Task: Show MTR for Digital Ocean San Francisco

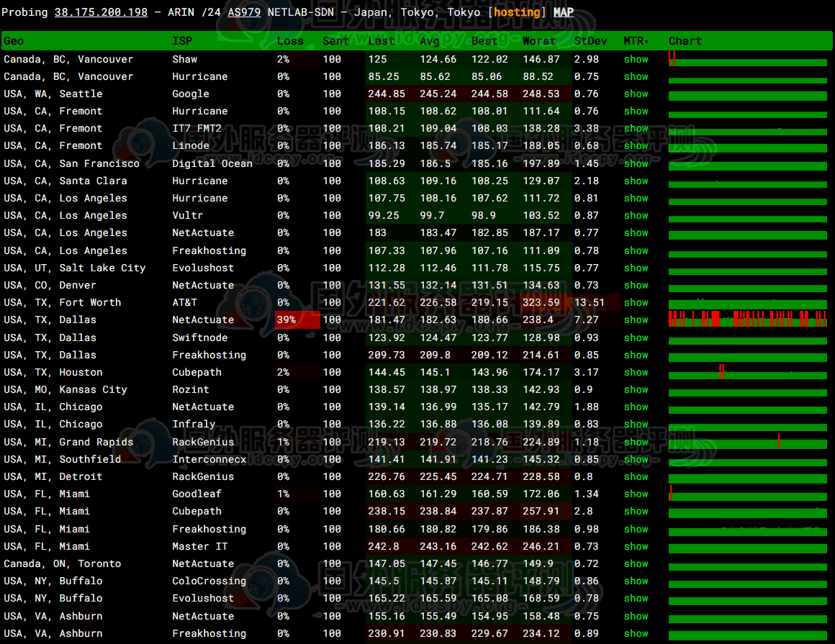Action: pyautogui.click(x=636, y=163)
